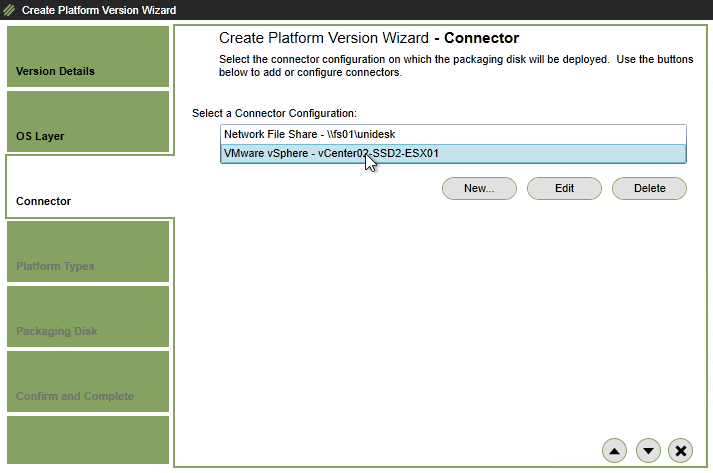Open the Platform Types tab
Screen dimensions: 713x473
coord(88,252)
